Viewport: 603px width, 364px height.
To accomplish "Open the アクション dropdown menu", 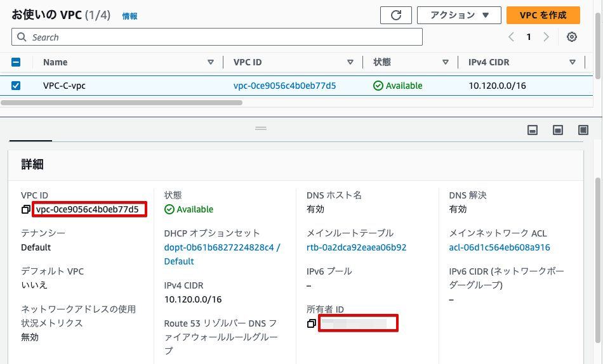I will tap(459, 15).
